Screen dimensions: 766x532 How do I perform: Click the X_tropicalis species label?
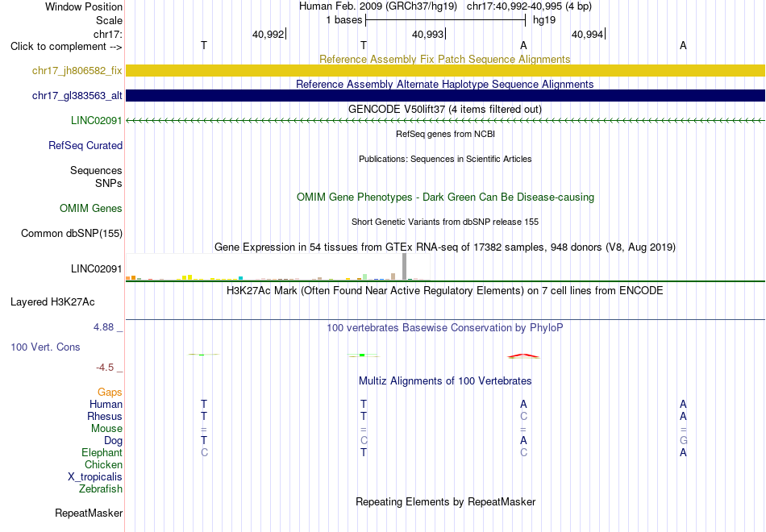click(x=95, y=477)
